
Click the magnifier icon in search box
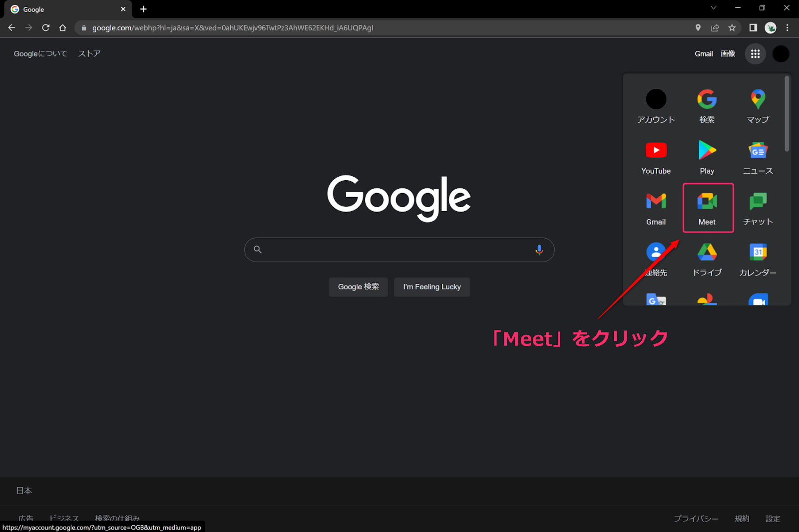tap(258, 250)
